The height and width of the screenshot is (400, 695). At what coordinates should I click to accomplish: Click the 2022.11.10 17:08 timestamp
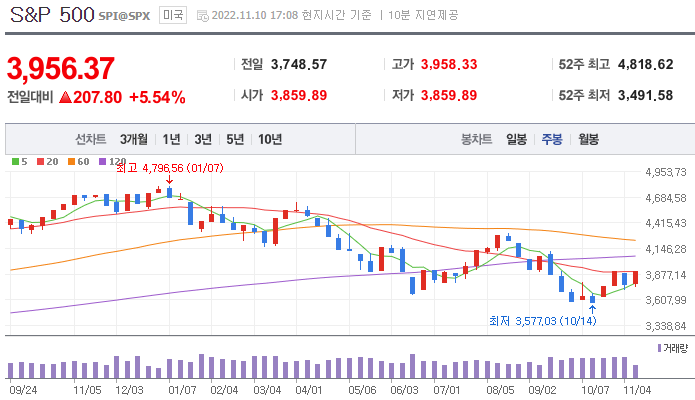click(x=255, y=16)
